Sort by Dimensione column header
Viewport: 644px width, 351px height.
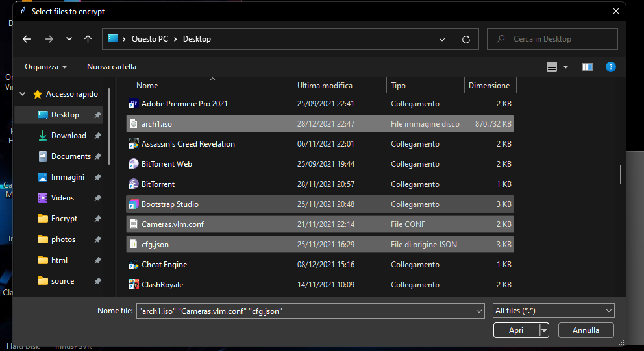tap(490, 86)
